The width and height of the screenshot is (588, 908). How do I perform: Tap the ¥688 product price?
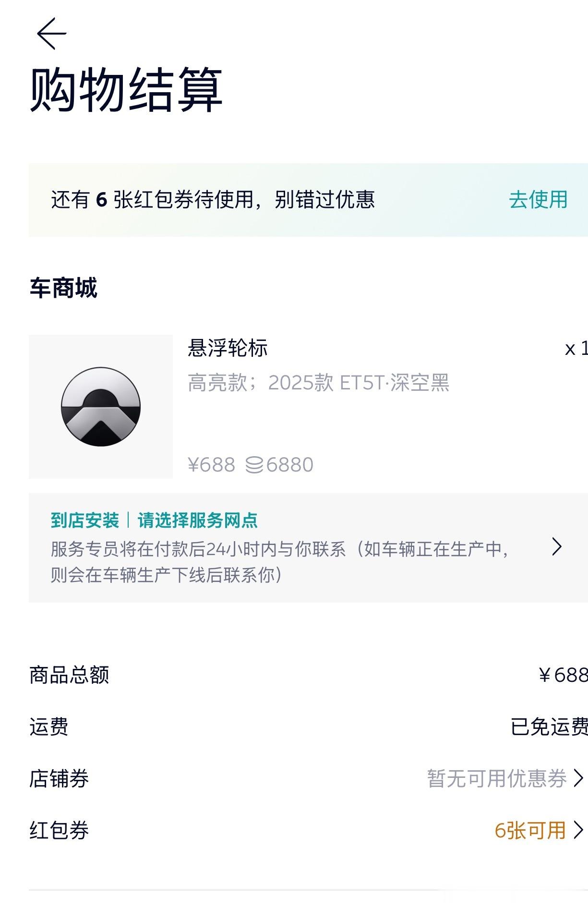(x=211, y=465)
